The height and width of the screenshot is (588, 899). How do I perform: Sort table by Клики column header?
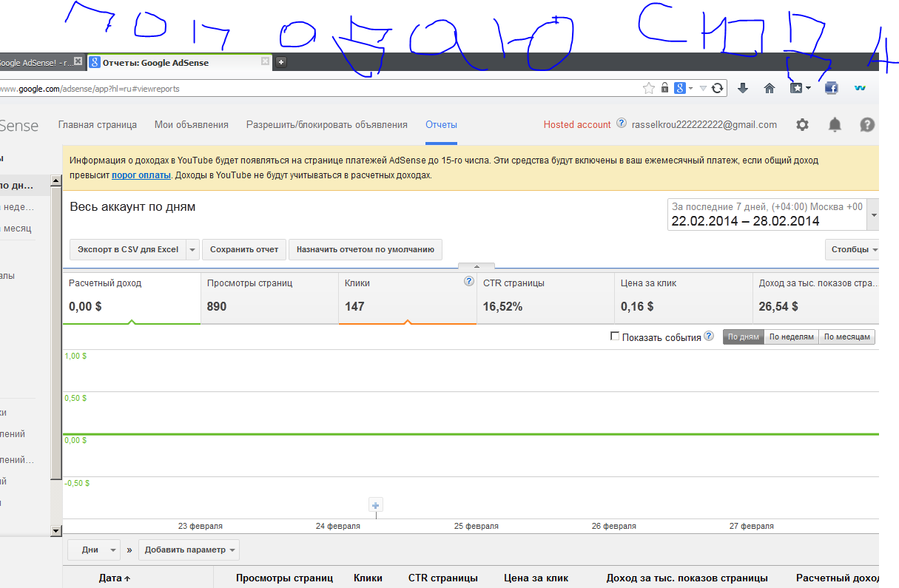click(368, 578)
